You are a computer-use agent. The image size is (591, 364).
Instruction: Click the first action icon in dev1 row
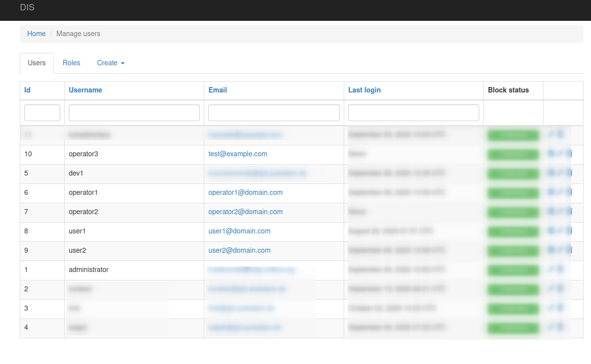[x=551, y=173]
